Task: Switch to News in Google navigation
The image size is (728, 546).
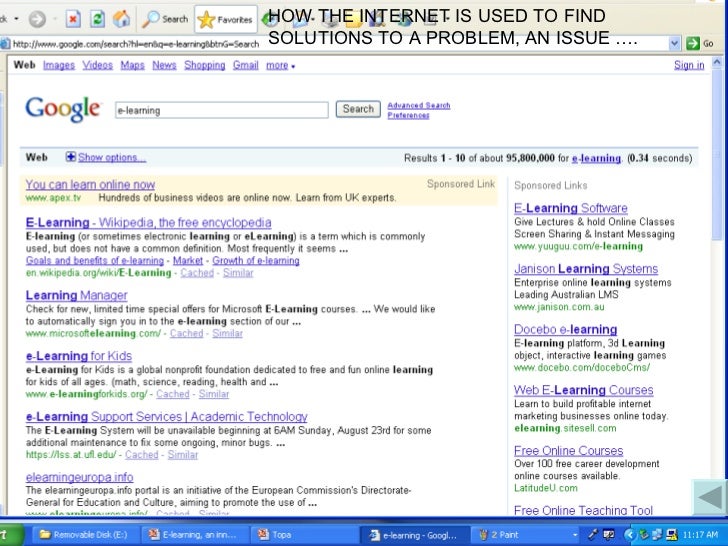Action: click(164, 65)
